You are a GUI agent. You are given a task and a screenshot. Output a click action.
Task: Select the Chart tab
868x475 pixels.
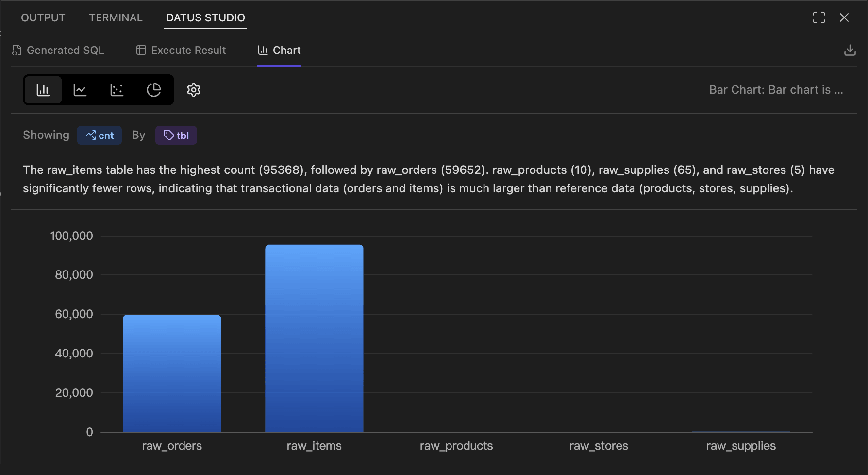click(279, 50)
